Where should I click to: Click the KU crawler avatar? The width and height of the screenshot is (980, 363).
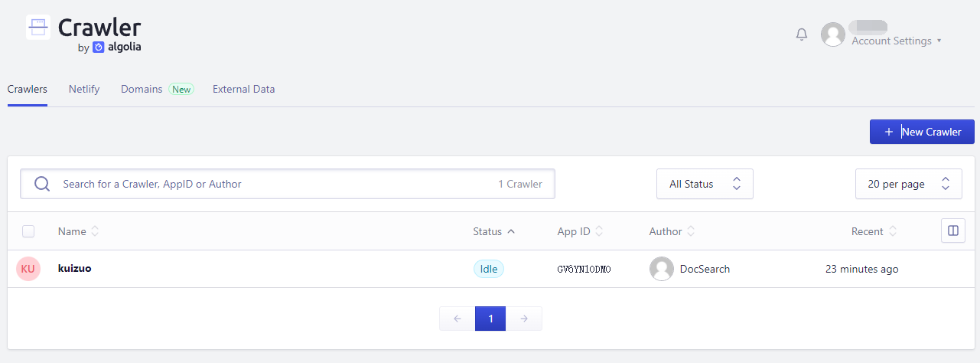tap(28, 269)
